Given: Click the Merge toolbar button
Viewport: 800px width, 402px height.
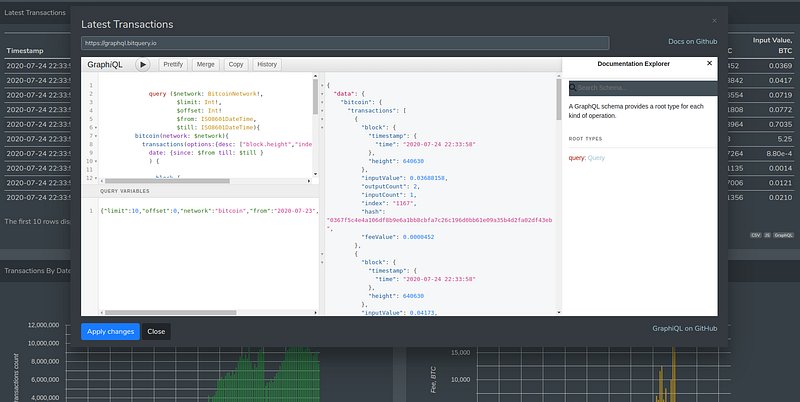Looking at the screenshot, I should click(x=206, y=64).
